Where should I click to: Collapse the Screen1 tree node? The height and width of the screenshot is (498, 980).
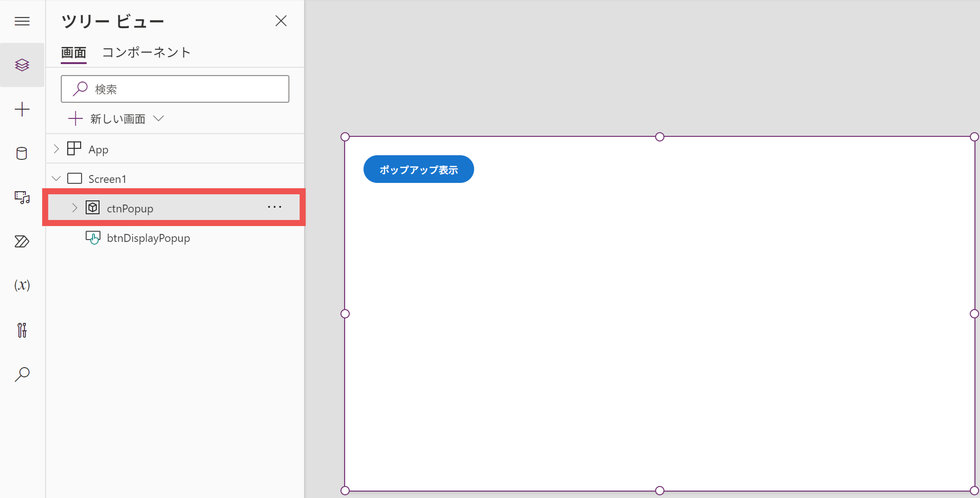point(56,178)
